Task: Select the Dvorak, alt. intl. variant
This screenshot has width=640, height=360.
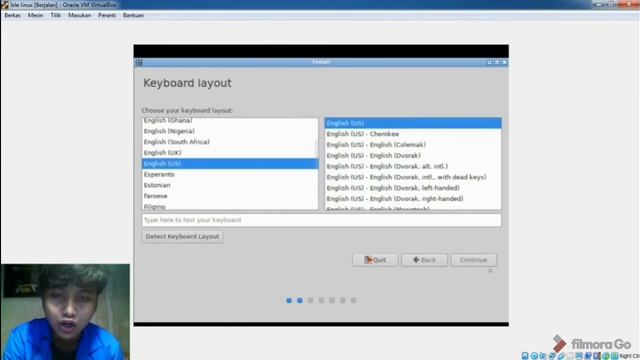Action: [413, 166]
